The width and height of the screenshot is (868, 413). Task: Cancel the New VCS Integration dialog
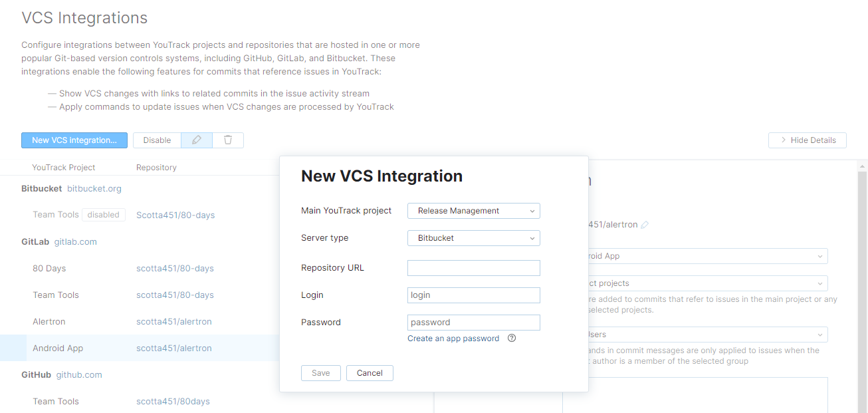370,373
